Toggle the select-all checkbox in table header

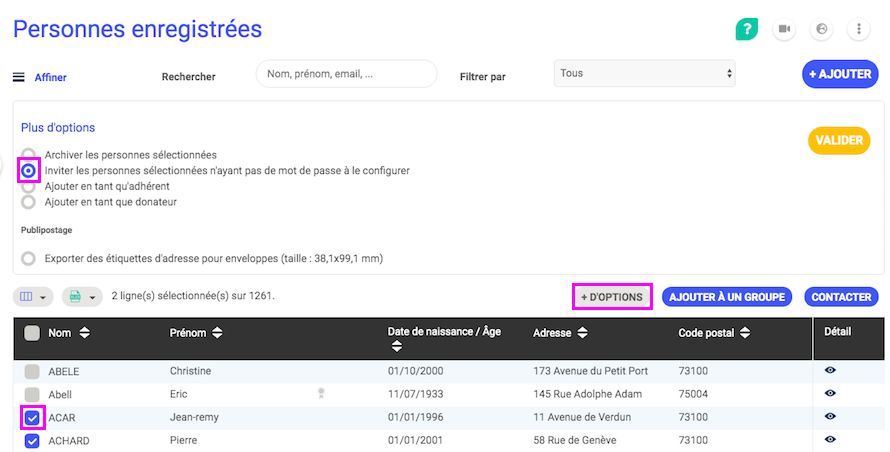(x=32, y=333)
